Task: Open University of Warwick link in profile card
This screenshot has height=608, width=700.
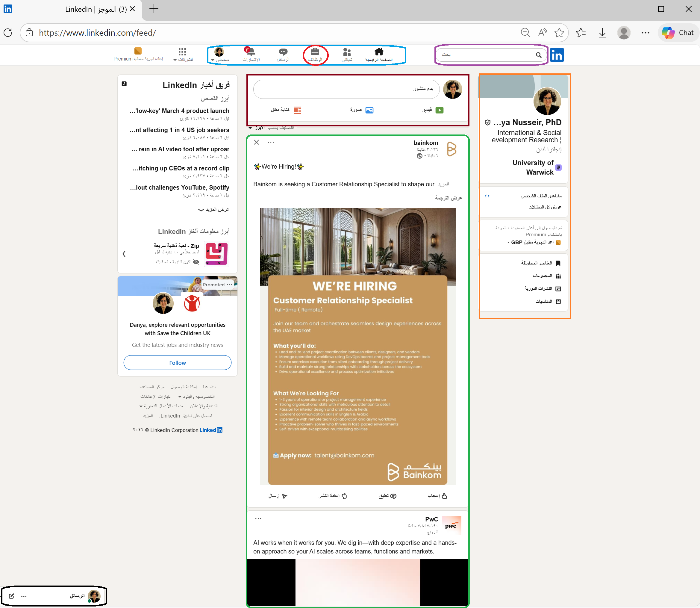Action: (x=533, y=167)
